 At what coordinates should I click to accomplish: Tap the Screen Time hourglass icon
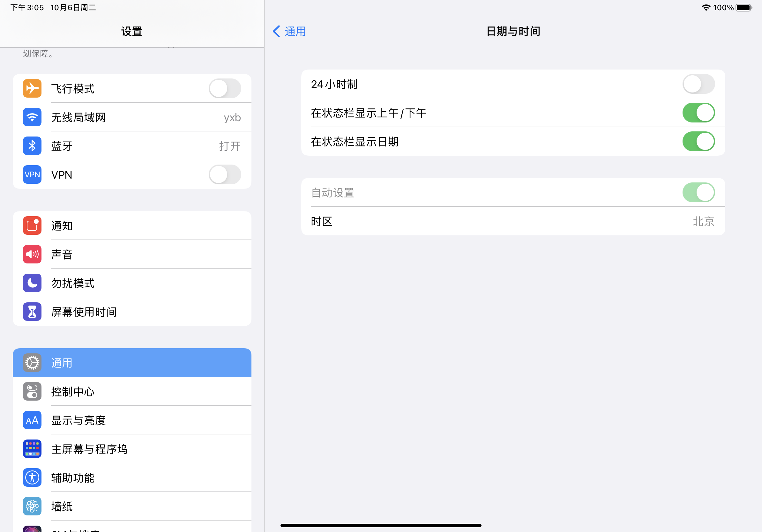pos(32,312)
